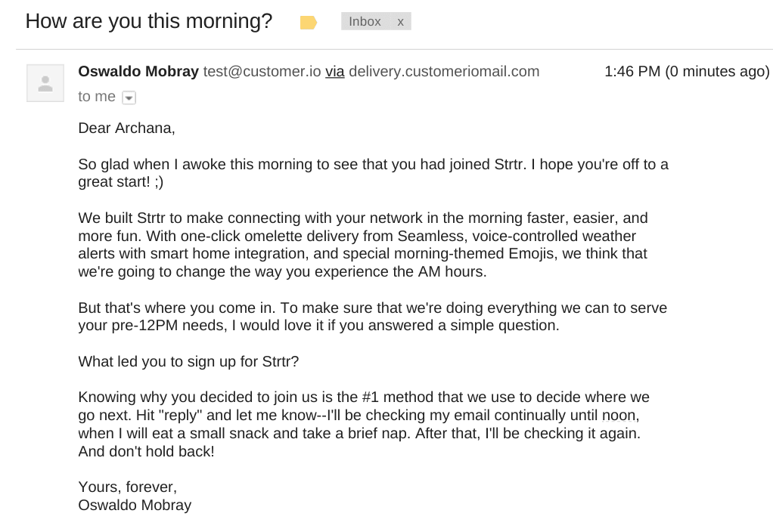Click the underlined "via" link
The height and width of the screenshot is (532, 773).
335,72
